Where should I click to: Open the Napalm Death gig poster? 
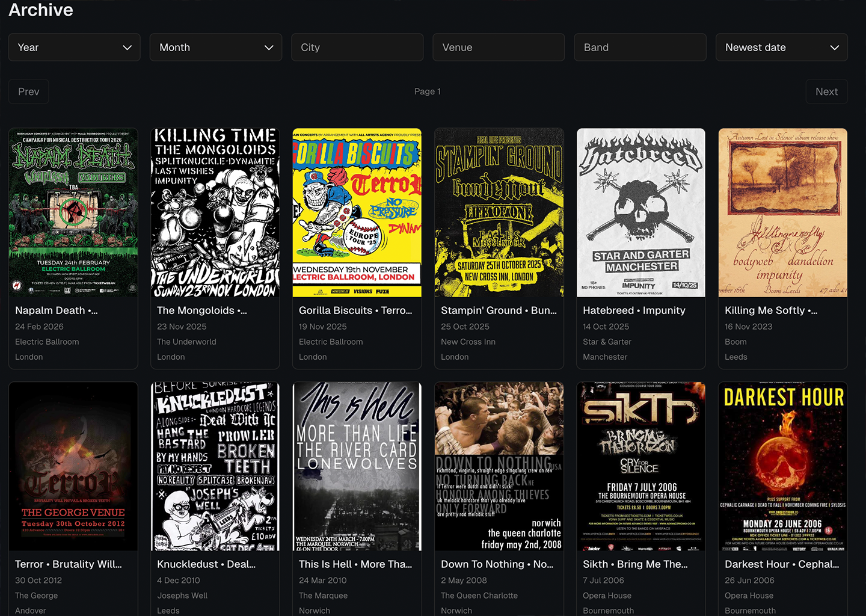point(73,212)
